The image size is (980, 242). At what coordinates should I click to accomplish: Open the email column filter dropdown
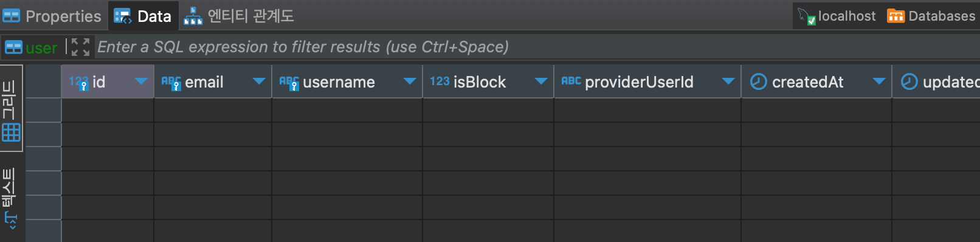click(259, 81)
